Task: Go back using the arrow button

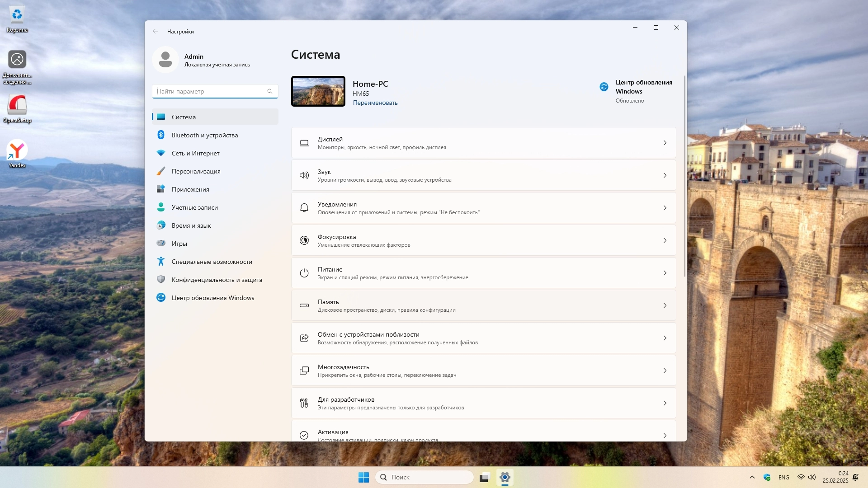Action: click(156, 31)
